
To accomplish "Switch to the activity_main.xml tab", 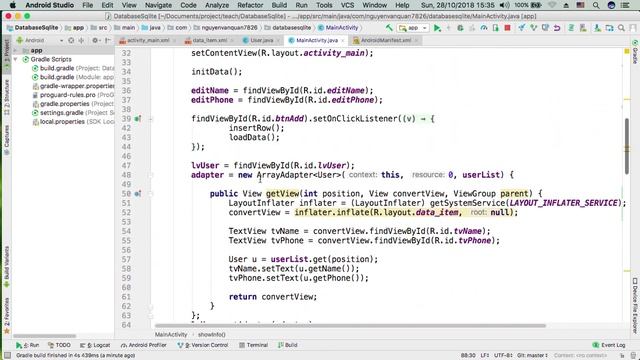I will tap(147, 40).
